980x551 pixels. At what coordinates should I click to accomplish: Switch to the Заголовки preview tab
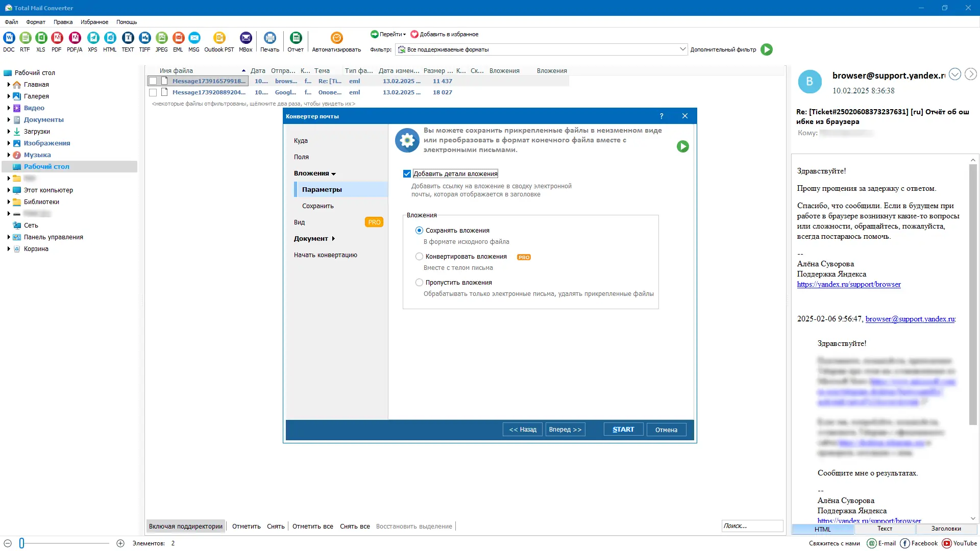(945, 529)
